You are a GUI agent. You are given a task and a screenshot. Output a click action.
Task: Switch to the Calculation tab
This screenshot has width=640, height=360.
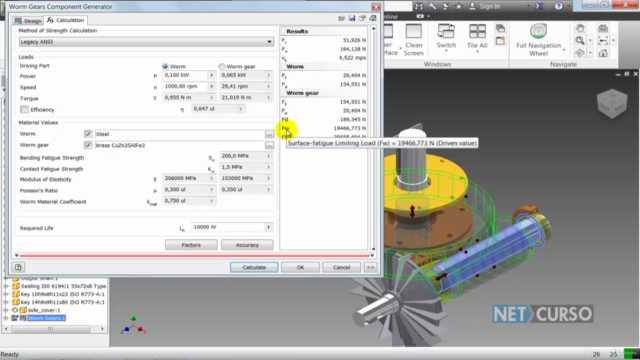tap(66, 20)
